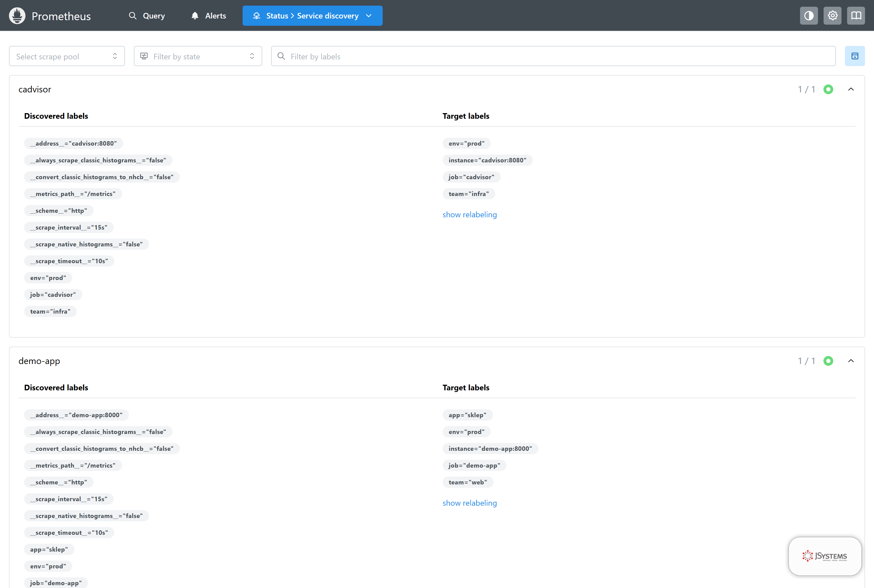Open the Select scrape pool dropdown

pos(67,56)
